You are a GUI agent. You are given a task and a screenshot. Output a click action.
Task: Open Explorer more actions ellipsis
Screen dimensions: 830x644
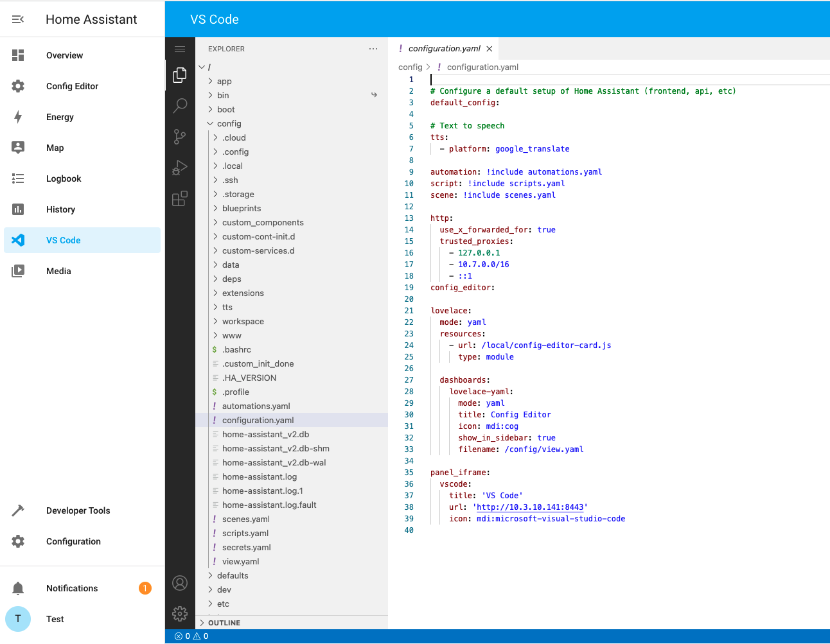373,49
